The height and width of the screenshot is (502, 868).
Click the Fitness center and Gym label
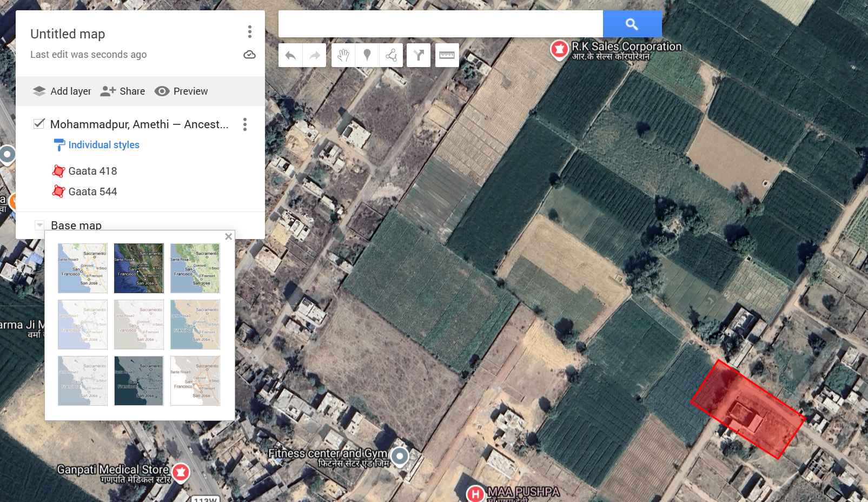coord(328,458)
